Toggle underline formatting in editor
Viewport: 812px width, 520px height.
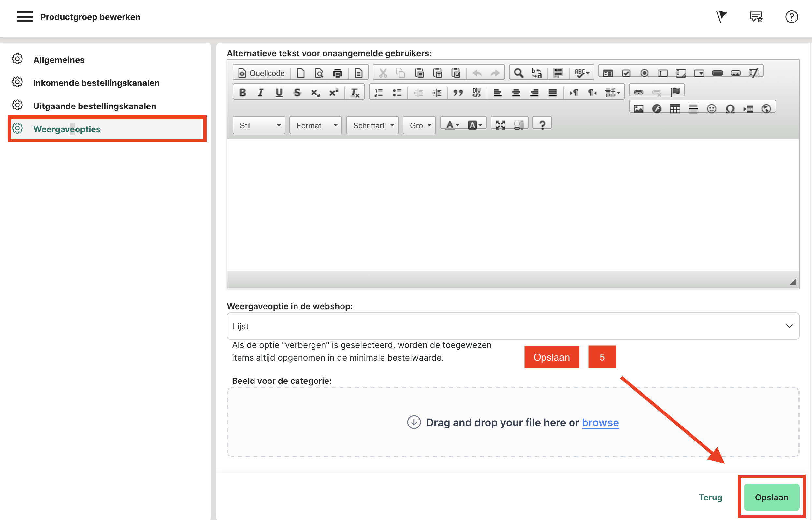(x=279, y=93)
